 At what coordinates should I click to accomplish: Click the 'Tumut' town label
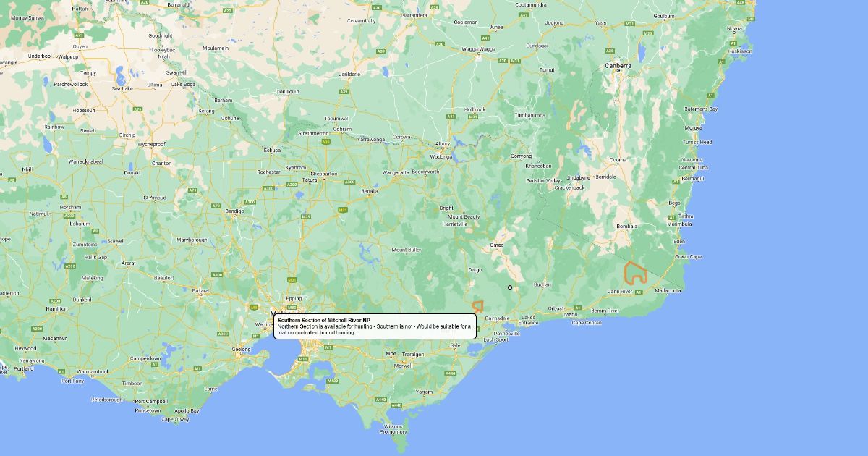coord(548,69)
